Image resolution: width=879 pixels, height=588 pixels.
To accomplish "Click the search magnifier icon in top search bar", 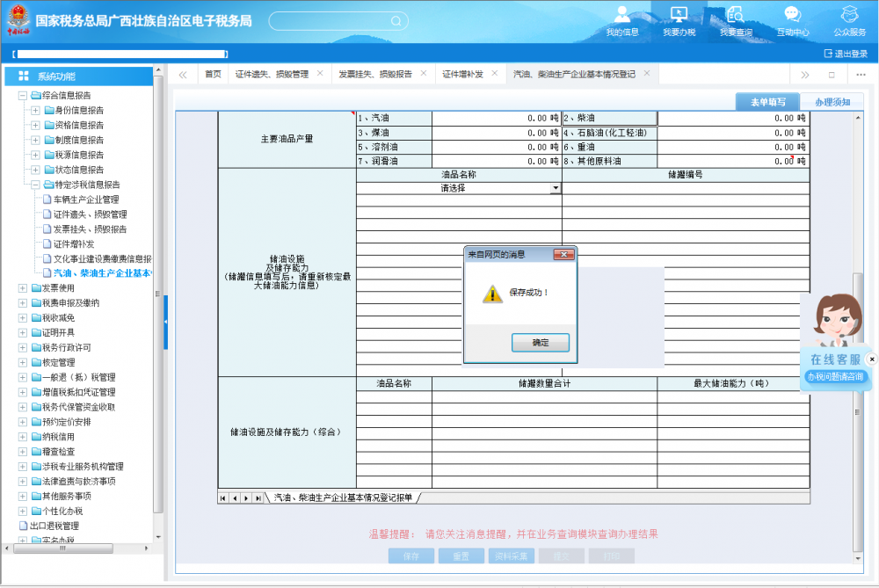I will coord(395,21).
